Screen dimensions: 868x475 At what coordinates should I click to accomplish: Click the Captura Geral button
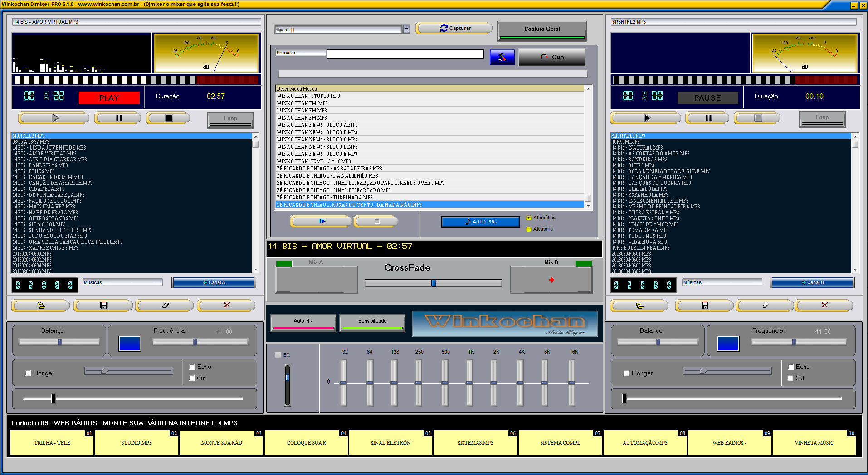542,29
